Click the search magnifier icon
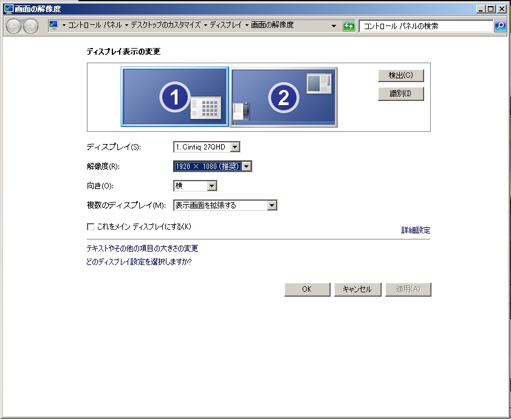This screenshot has height=420, width=511. 500,26
